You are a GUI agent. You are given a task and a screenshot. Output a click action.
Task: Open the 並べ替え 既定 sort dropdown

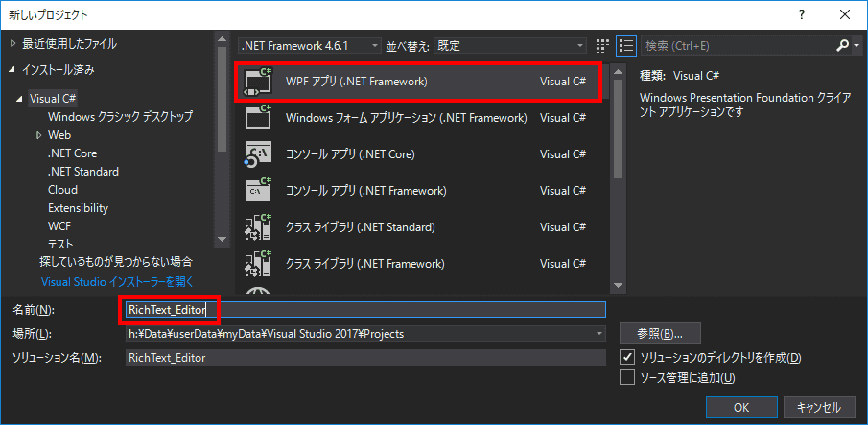coord(510,46)
